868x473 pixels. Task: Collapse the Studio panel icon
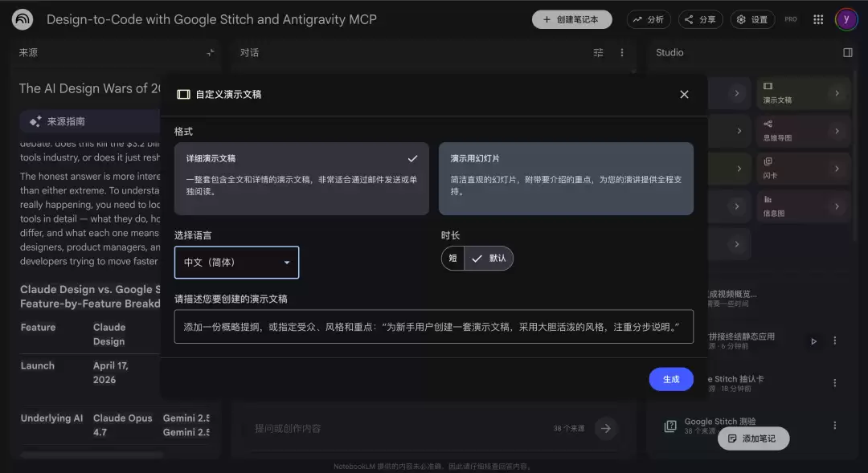848,52
